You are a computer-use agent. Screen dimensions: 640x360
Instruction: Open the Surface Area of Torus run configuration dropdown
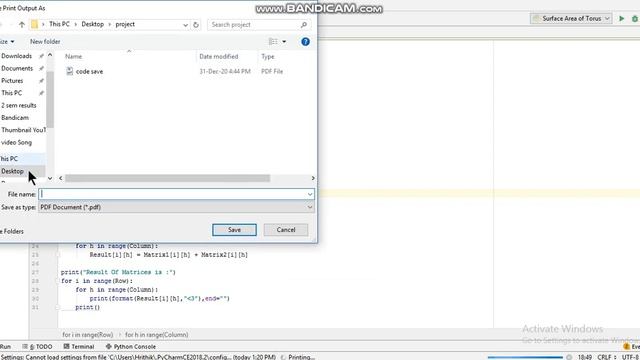571,18
